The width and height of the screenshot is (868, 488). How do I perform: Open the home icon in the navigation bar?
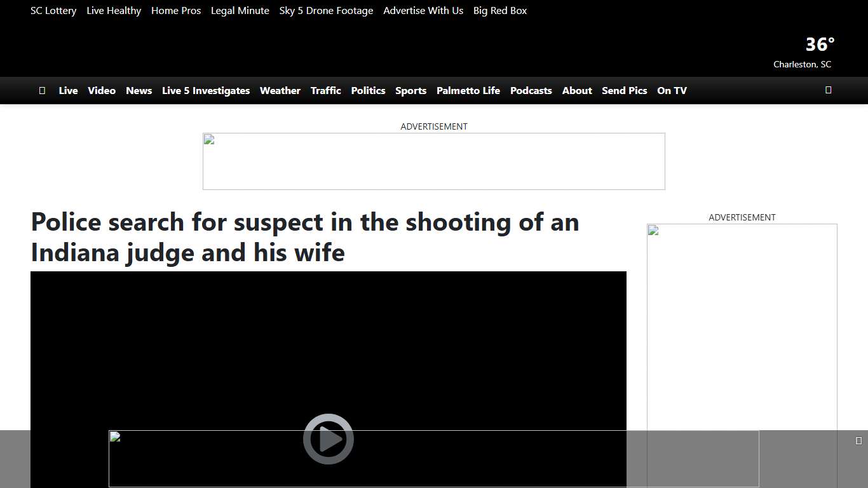(42, 90)
